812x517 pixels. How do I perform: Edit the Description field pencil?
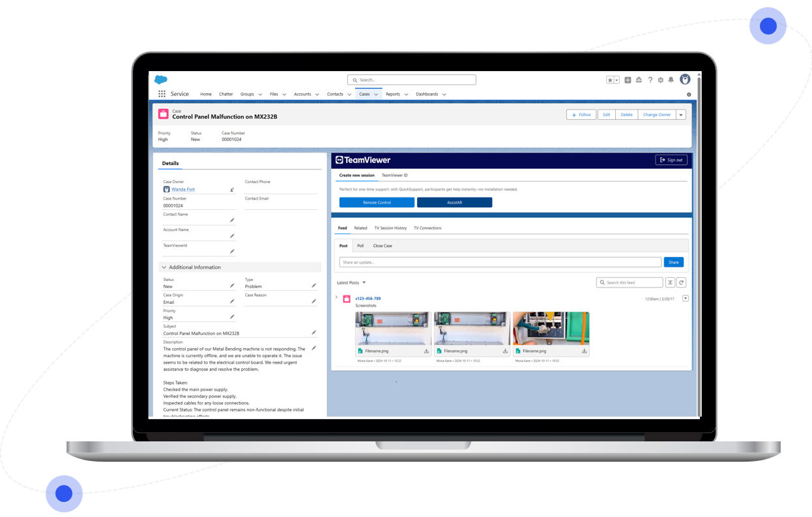pos(313,348)
